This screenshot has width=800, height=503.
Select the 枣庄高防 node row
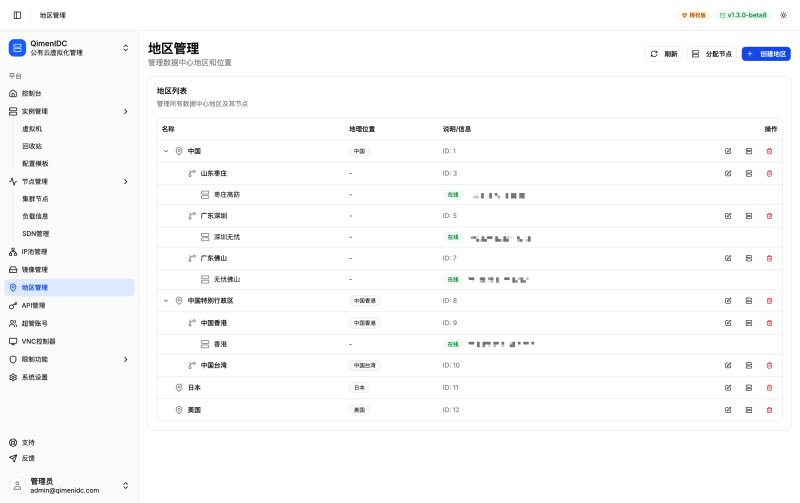(x=469, y=194)
